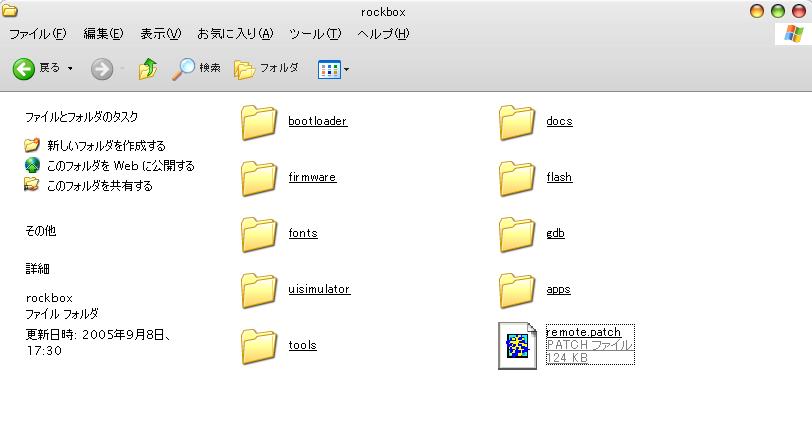Toggle the Folders (フォルダ) pane button
The image size is (812, 425).
267,68
